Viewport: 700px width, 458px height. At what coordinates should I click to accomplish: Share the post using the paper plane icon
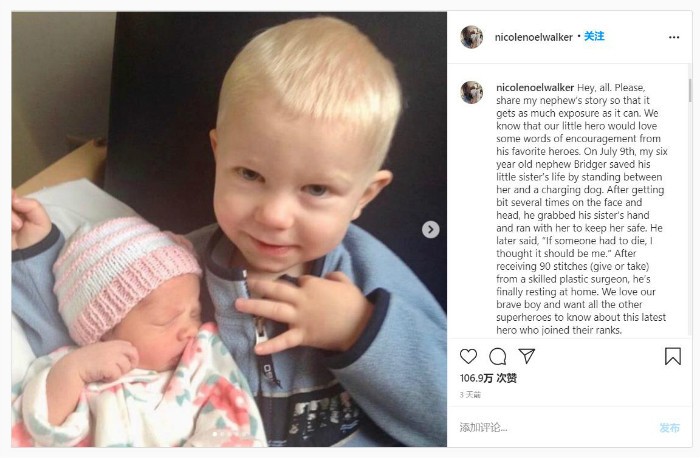pos(526,356)
